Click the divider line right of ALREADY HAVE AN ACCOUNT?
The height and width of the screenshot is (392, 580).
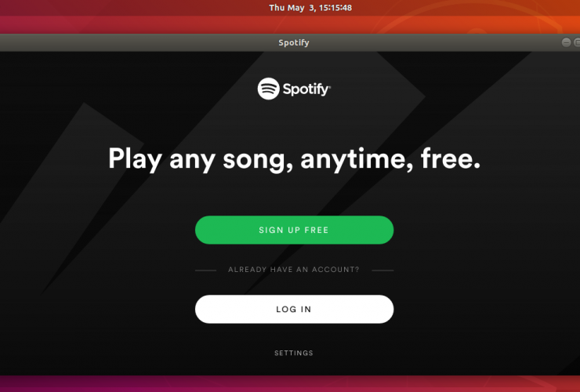coord(382,270)
